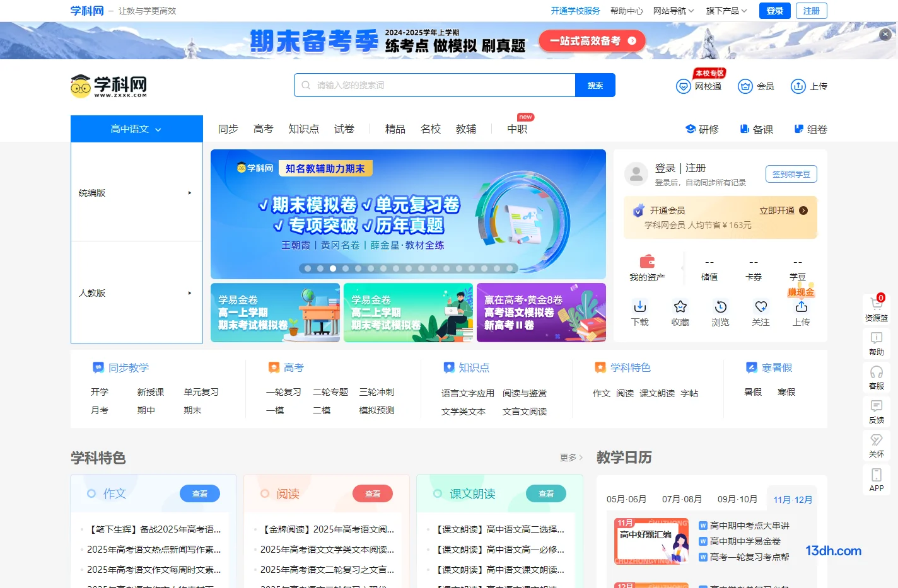Click the 上传 upload icon in header
The image size is (898, 588).
point(798,86)
